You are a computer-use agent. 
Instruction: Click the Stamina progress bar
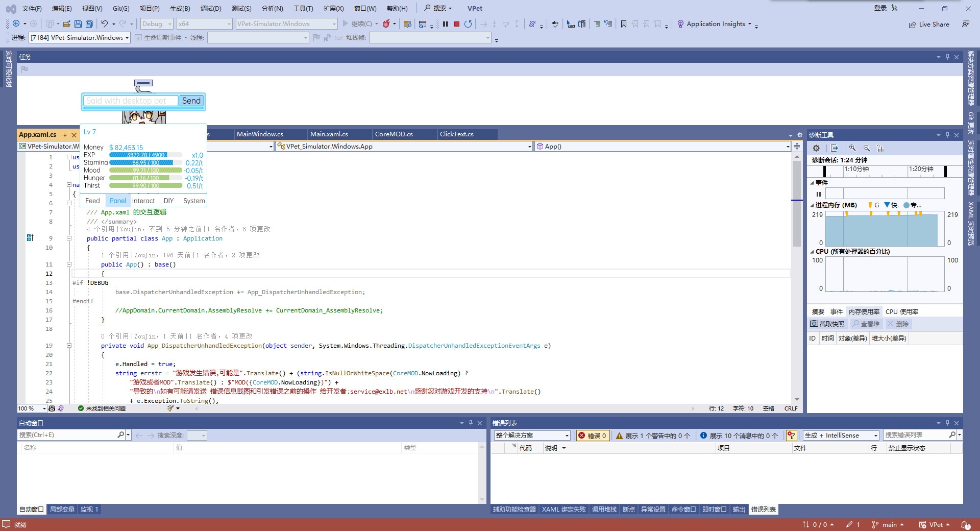click(145, 163)
